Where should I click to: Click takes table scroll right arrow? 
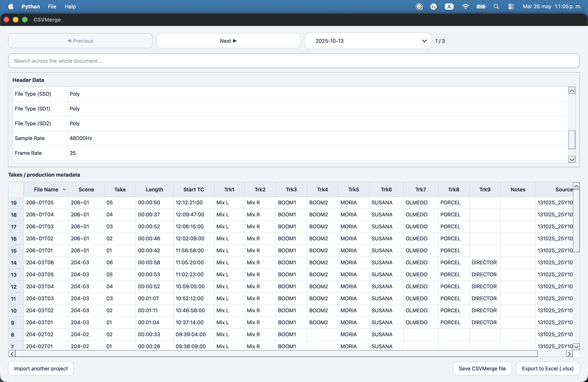coord(569,354)
